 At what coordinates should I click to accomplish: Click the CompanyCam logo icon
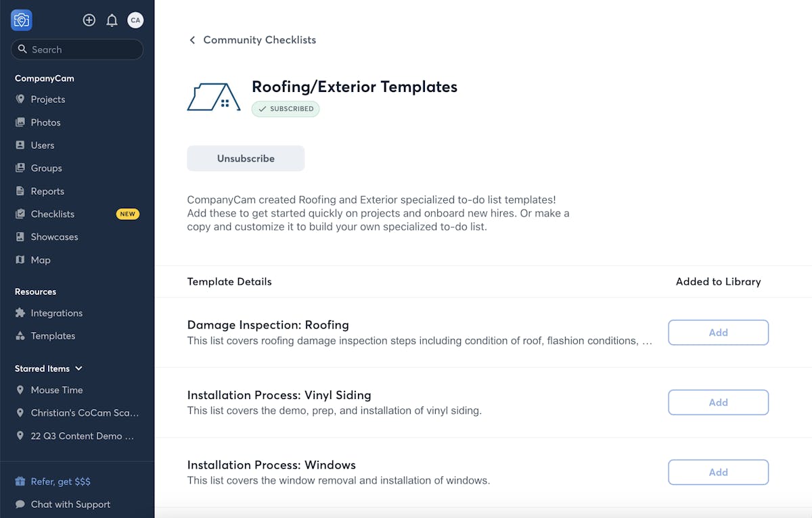coord(22,20)
